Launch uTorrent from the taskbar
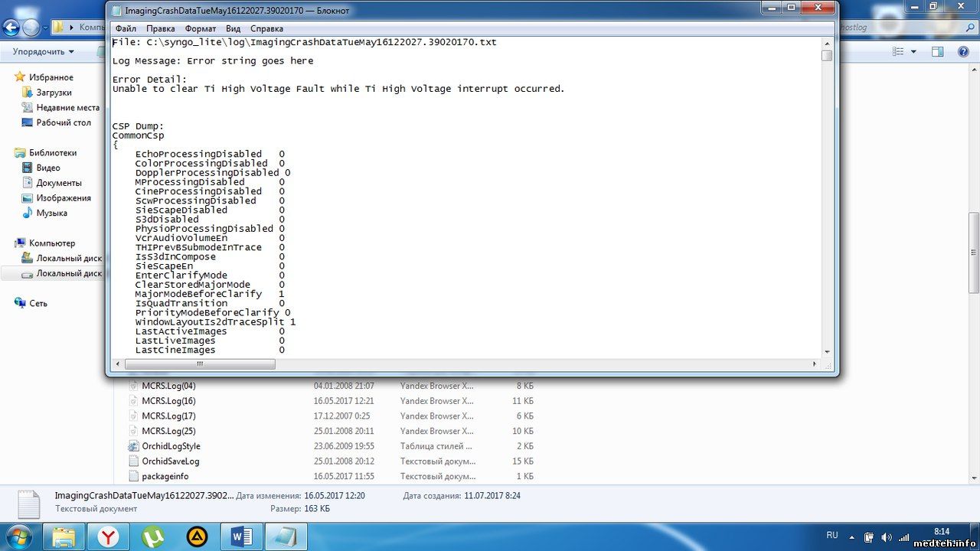This screenshot has height=551, width=980. pos(153,536)
